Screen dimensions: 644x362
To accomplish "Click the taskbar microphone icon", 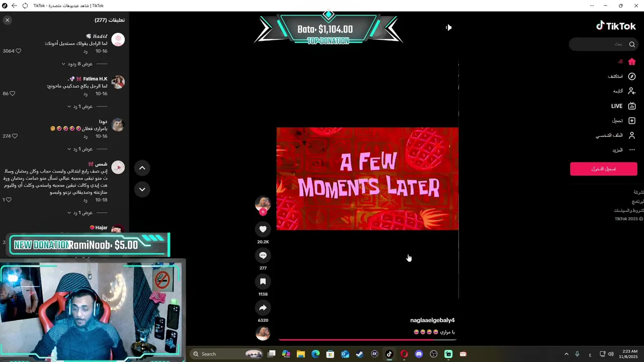I will [x=577, y=354].
